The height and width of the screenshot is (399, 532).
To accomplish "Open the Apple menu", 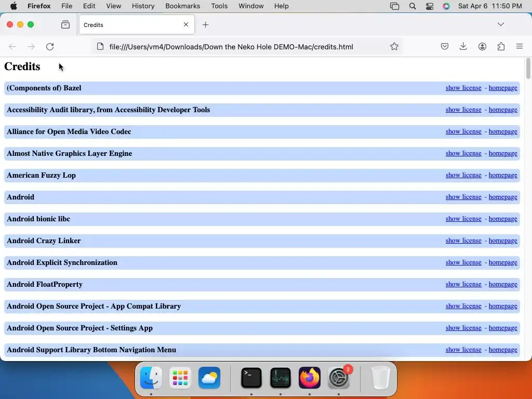I will 14,6.
